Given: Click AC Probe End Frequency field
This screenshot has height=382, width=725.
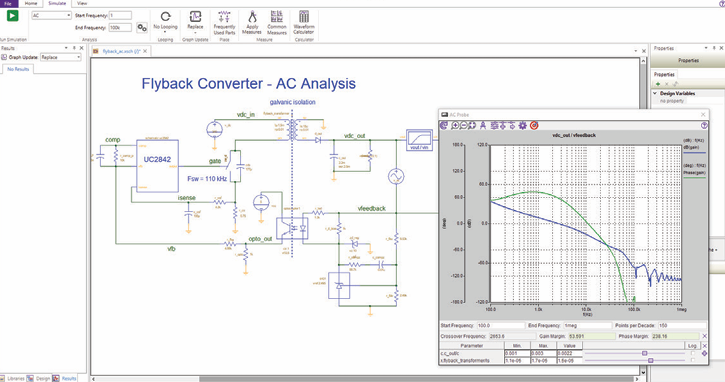Looking at the screenshot, I should pos(588,326).
